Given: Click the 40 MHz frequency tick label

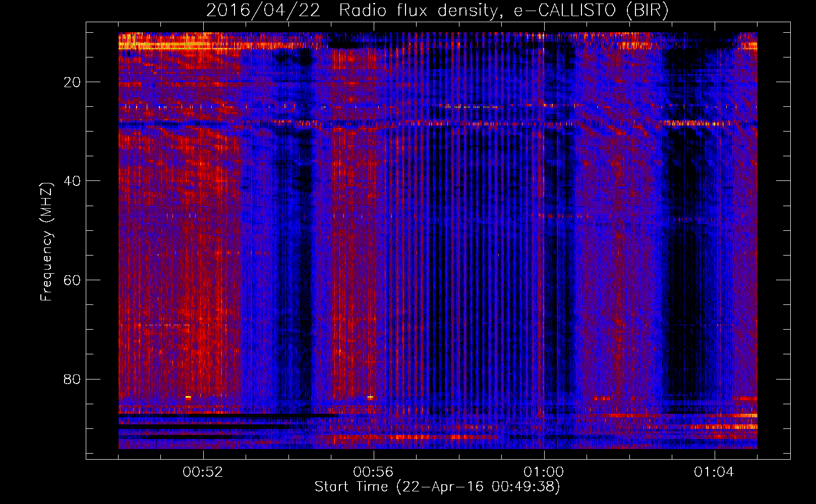Looking at the screenshot, I should tap(73, 181).
